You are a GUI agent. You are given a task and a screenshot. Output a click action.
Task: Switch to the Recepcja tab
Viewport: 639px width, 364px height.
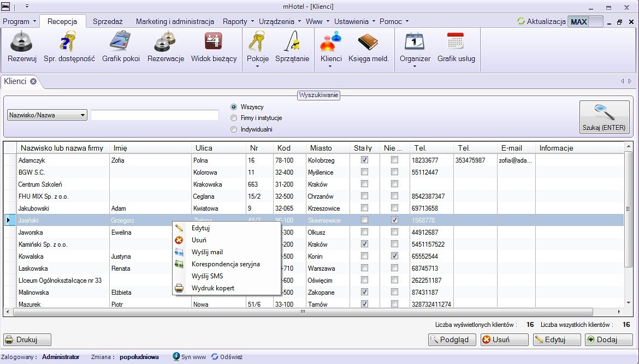pos(62,22)
